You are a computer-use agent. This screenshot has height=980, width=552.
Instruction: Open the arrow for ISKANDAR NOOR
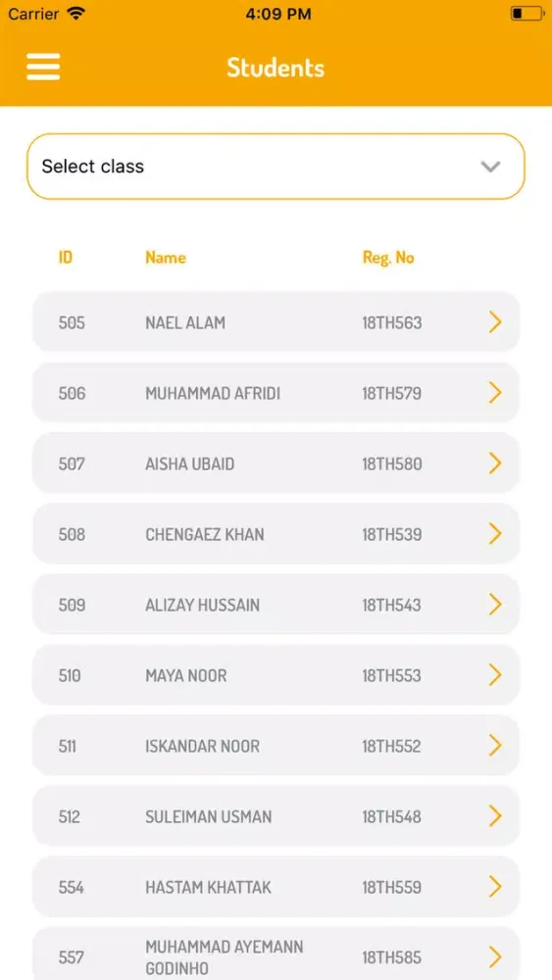pos(495,746)
